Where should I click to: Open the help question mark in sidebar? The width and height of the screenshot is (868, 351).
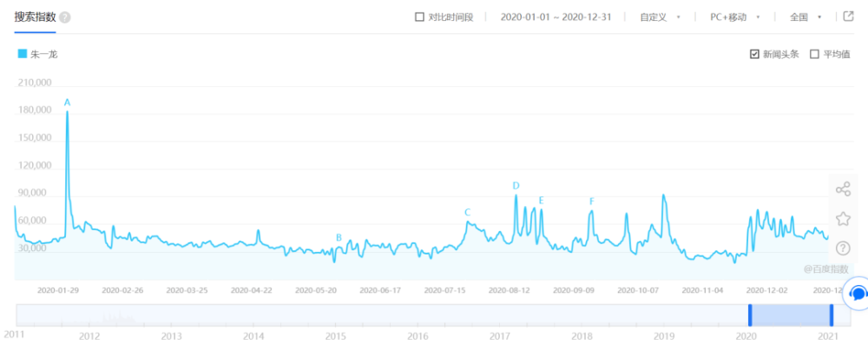pyautogui.click(x=843, y=248)
